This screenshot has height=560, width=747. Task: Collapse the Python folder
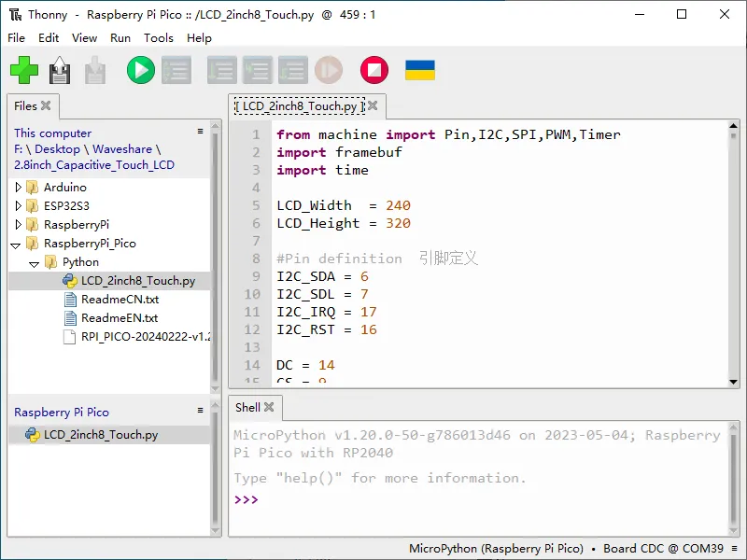34,264
